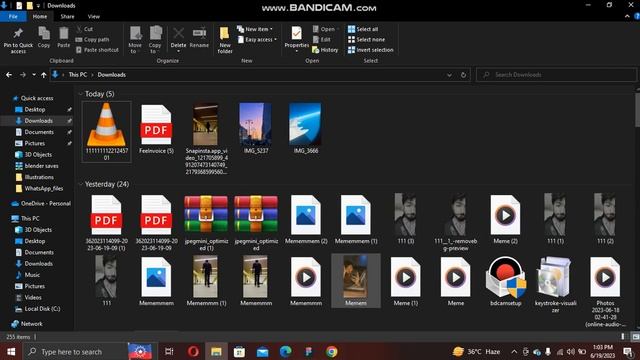
Task: Click Select none in ribbon
Action: tap(366, 40)
